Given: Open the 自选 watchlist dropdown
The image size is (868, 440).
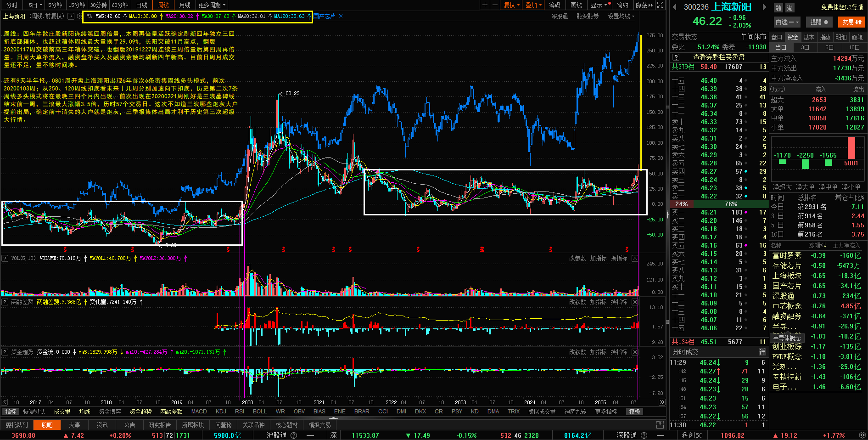Looking at the screenshot, I should 787,22.
